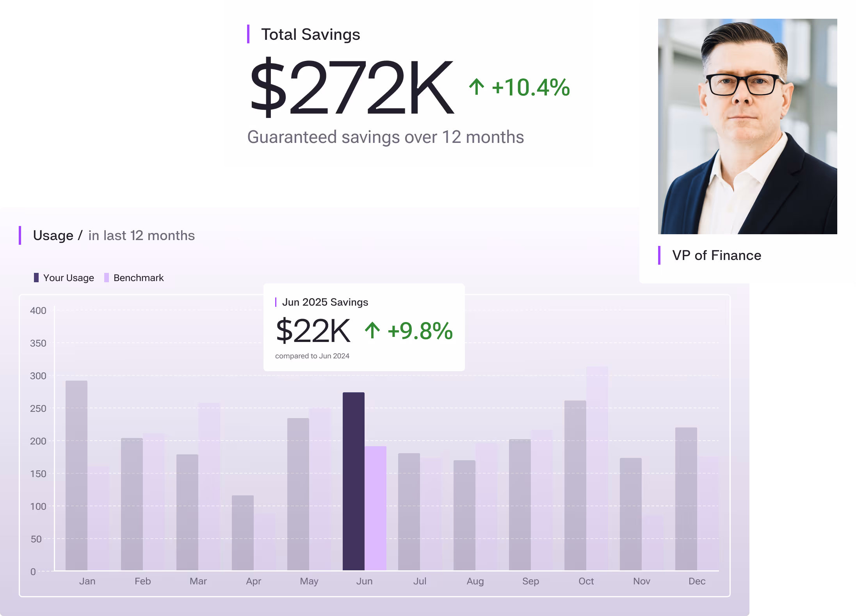This screenshot has width=856, height=616.
Task: Click the green arrow next to +9.8%
Action: pyautogui.click(x=372, y=330)
